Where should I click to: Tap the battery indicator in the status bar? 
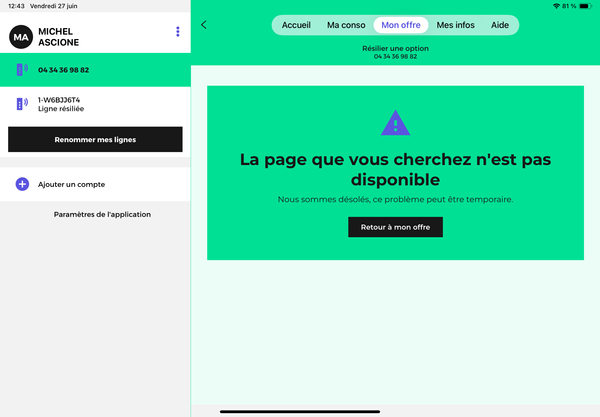pos(587,6)
